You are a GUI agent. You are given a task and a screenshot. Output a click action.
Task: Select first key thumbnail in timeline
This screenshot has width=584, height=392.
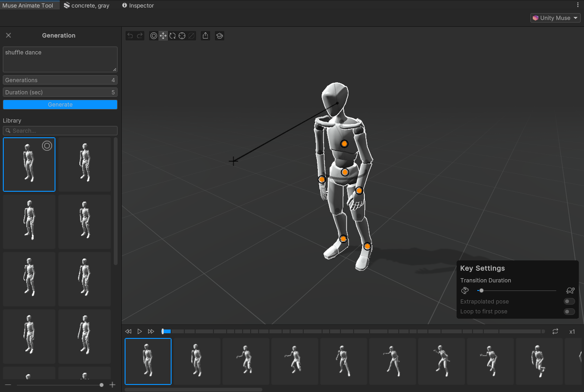pos(148,361)
